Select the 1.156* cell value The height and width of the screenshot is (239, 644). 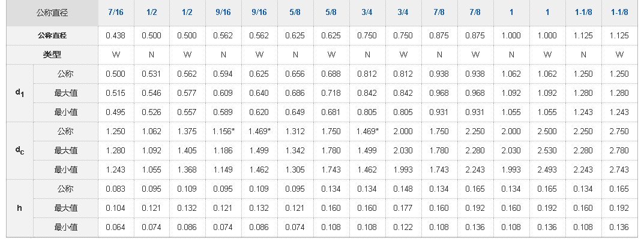click(223, 132)
